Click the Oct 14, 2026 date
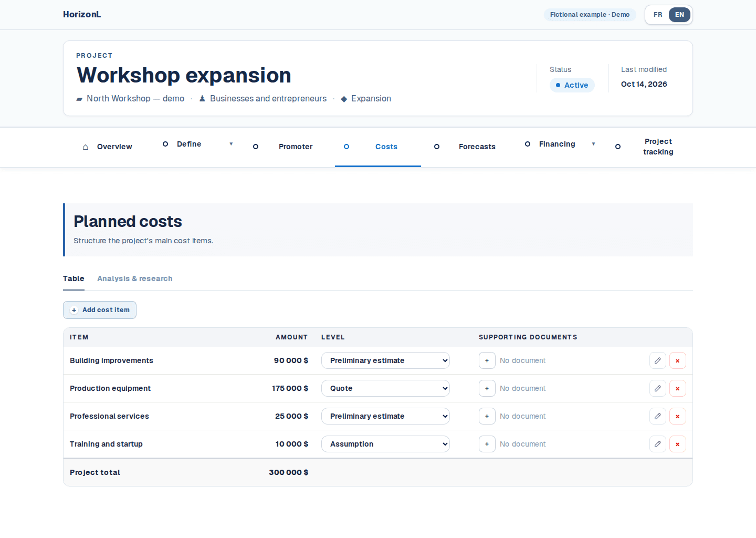This screenshot has height=538, width=756. 644,84
